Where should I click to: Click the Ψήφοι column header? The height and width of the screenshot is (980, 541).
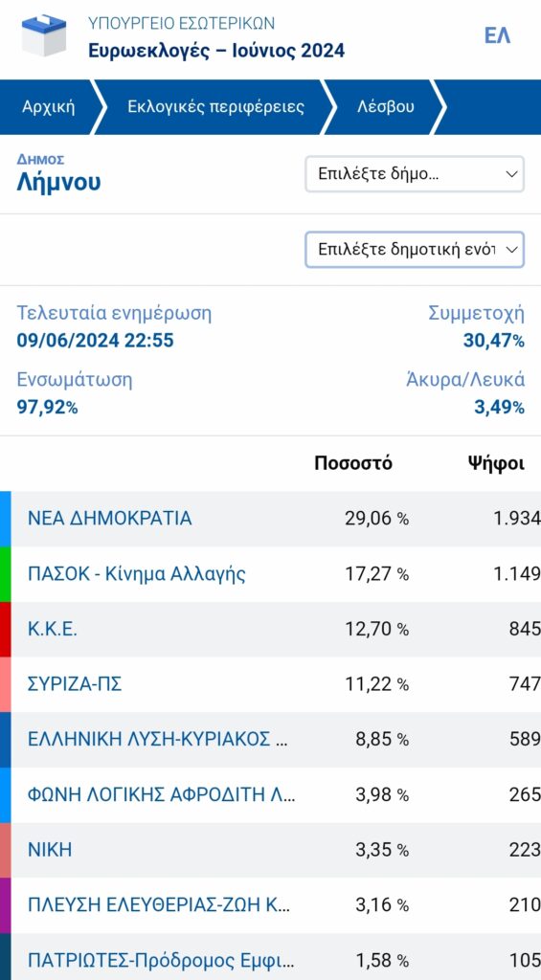point(496,463)
